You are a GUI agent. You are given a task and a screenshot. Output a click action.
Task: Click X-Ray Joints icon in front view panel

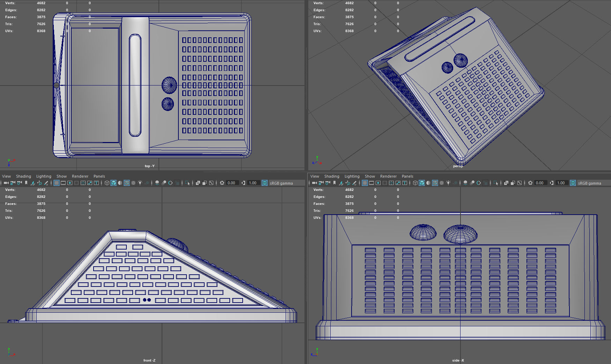tap(211, 183)
